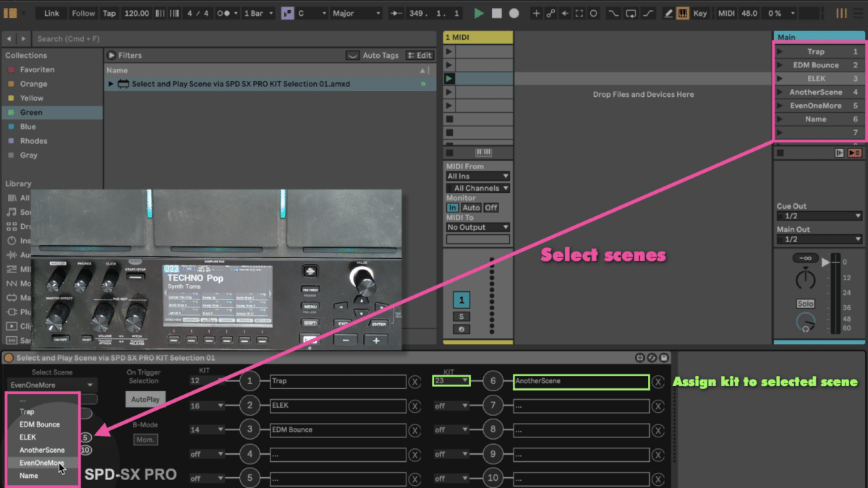Click the Edit button in browser
Image resolution: width=868 pixels, height=488 pixels.
(x=420, y=55)
